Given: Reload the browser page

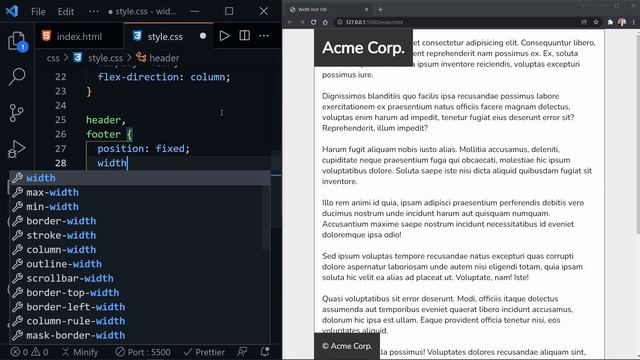Looking at the screenshot, I should click(x=313, y=22).
